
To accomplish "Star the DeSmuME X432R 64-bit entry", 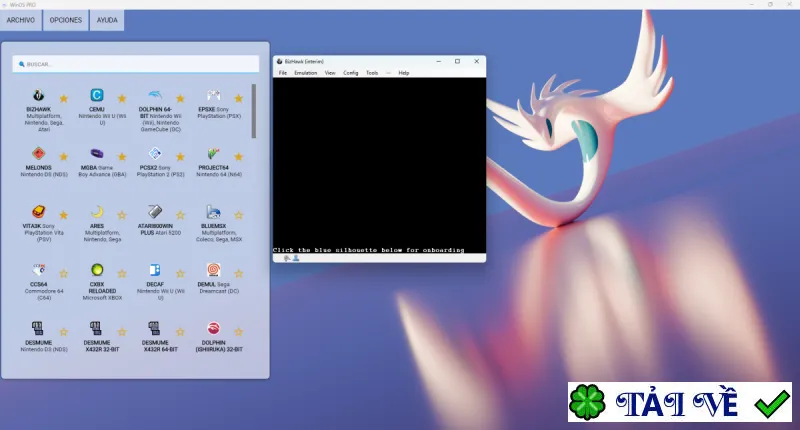I will 180,332.
